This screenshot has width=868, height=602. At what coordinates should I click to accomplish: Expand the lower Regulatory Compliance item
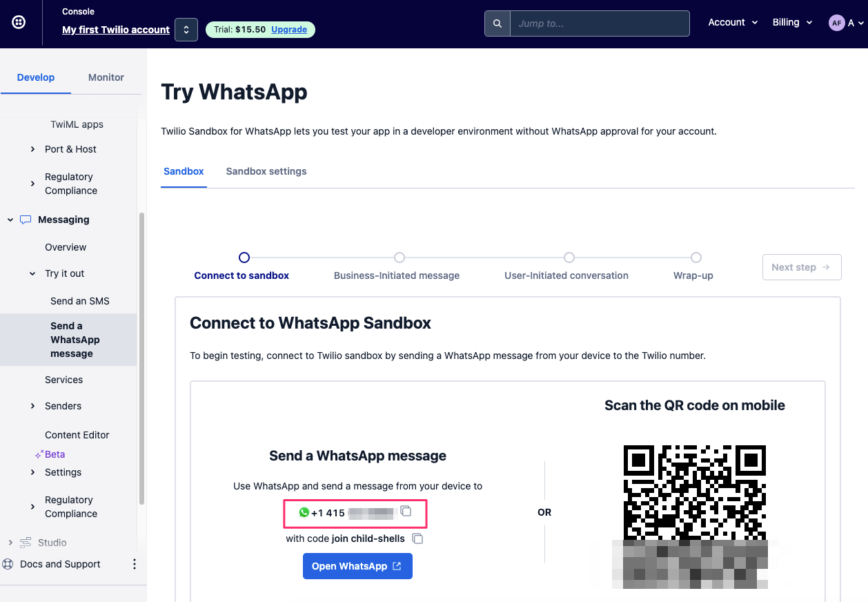point(32,507)
